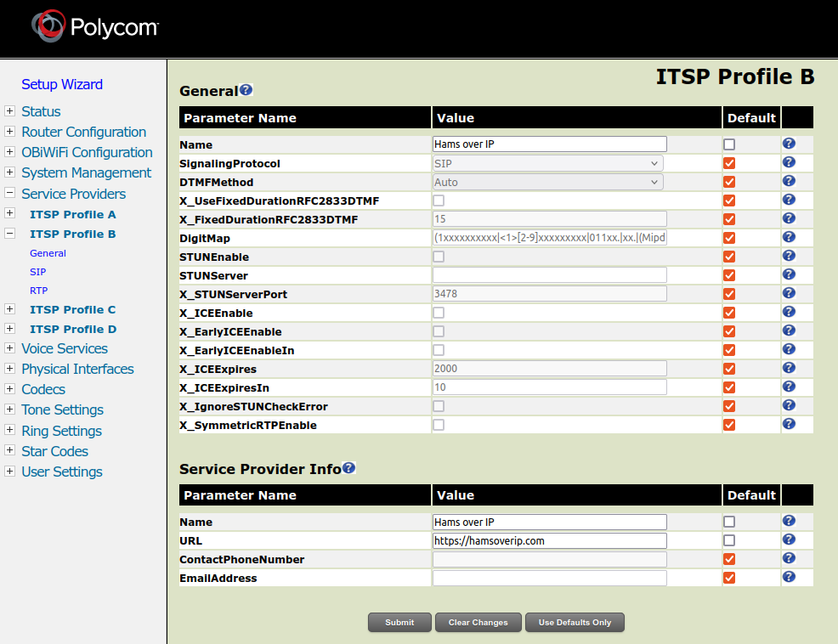Image resolution: width=838 pixels, height=644 pixels.
Task: Uncheck Default box for X_ICEExpires
Action: (x=729, y=369)
